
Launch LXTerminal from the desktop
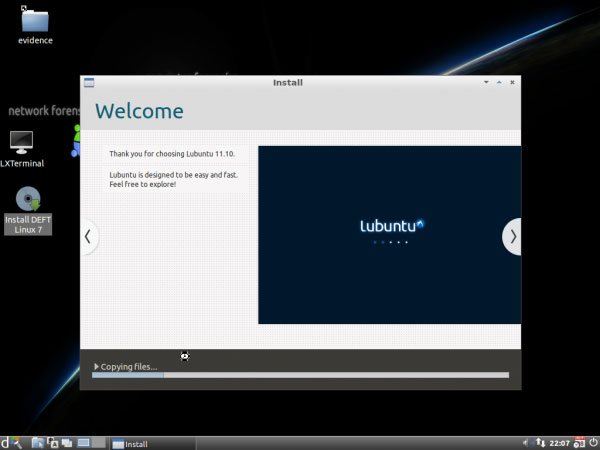pos(22,148)
